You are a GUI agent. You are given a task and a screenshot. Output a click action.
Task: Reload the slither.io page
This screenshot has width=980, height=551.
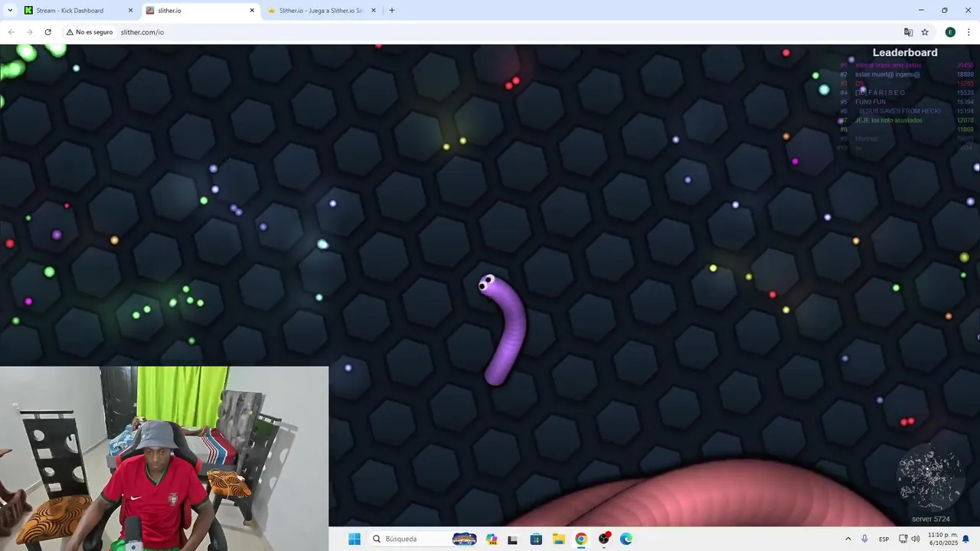47,32
